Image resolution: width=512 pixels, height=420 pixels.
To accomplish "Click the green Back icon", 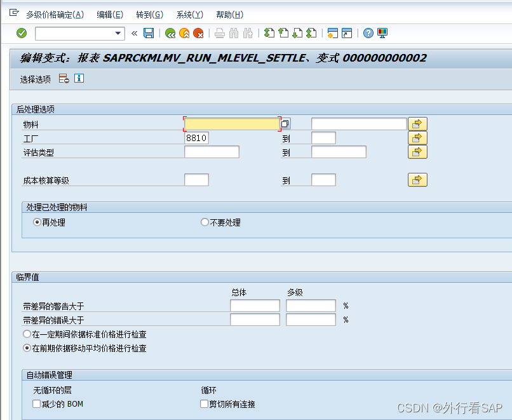I will [x=170, y=33].
